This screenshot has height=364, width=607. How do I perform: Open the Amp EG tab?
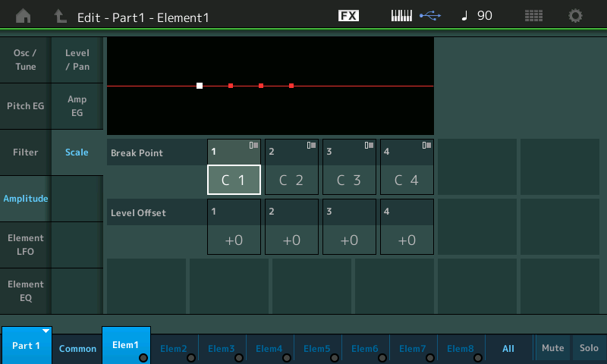[77, 106]
